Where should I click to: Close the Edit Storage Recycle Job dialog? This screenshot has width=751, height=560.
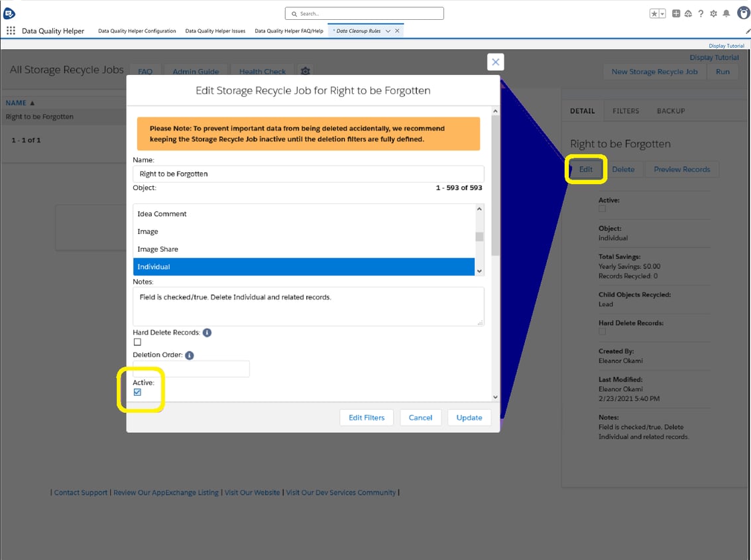point(495,62)
